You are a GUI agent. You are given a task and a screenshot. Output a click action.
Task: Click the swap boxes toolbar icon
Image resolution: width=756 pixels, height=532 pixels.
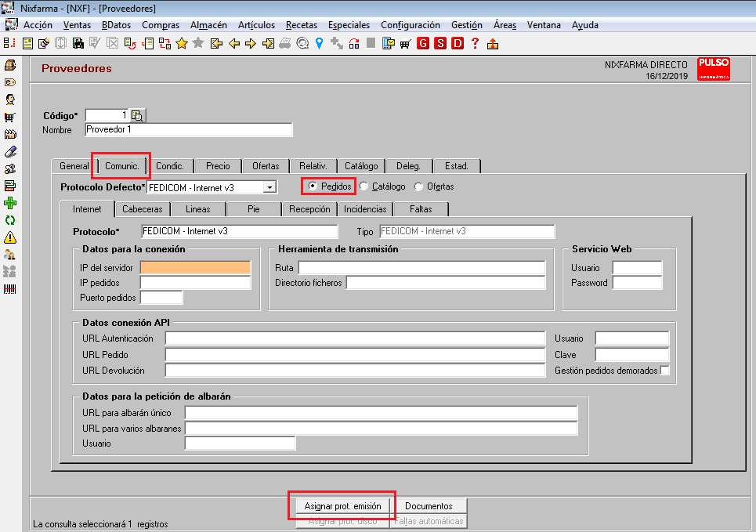pos(165,43)
